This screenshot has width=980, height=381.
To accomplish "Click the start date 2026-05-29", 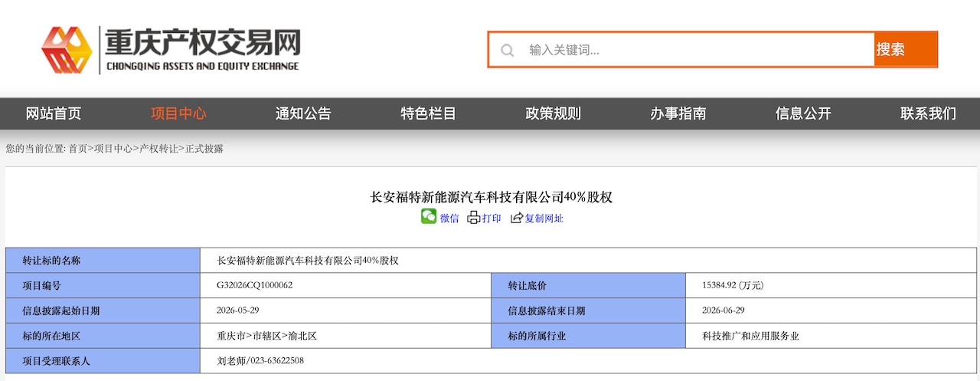I will (x=239, y=310).
